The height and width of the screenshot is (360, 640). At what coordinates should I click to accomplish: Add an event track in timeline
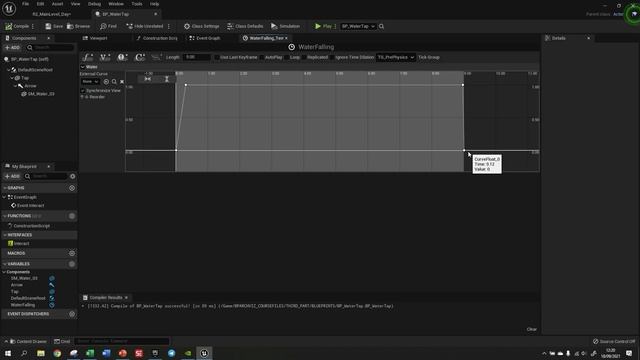(122, 57)
